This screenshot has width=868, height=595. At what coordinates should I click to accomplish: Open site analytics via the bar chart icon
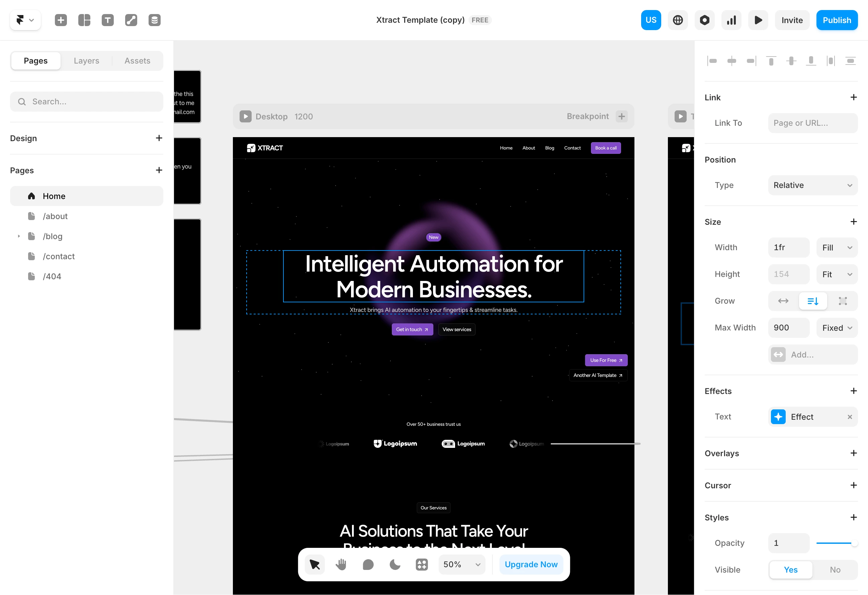click(x=731, y=20)
